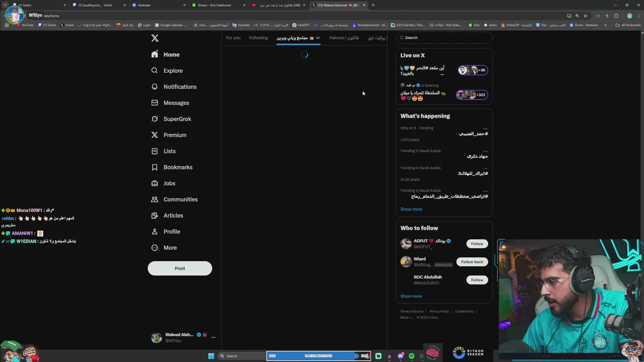
Task: Open Wlard profile in Who to follow
Action: point(420,259)
